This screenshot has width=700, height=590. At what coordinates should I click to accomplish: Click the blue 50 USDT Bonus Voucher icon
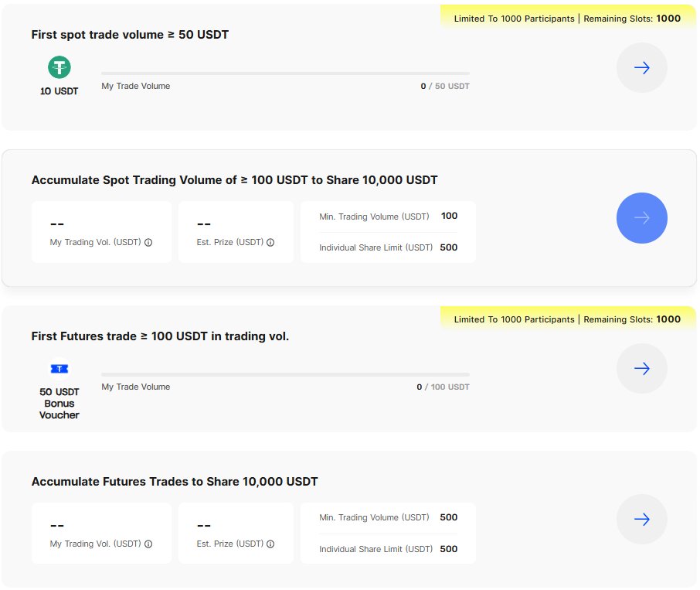[59, 369]
